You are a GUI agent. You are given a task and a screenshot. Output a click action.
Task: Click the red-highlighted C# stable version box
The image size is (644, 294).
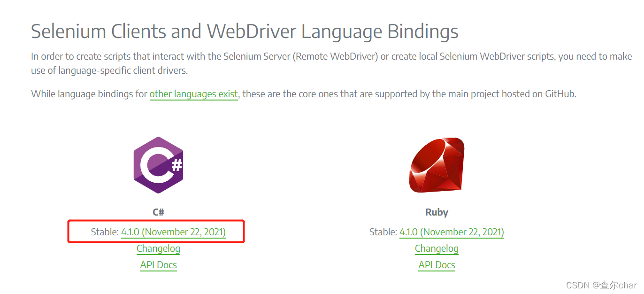pos(157,231)
